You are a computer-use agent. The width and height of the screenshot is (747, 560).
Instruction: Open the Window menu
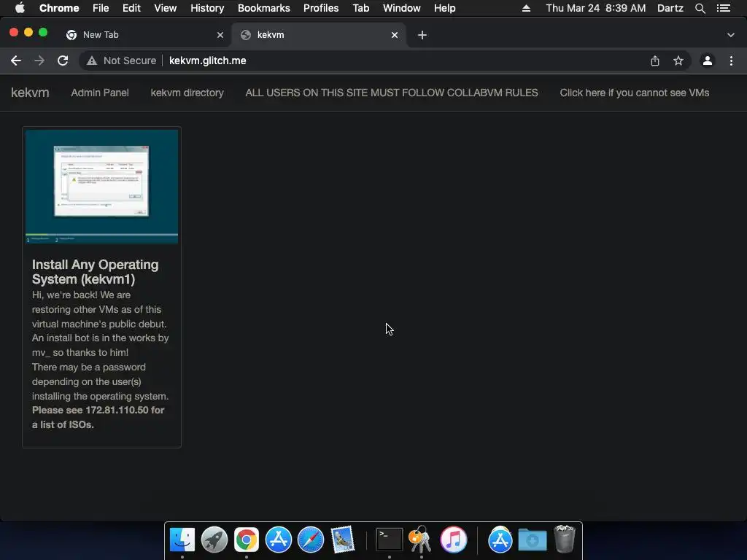[402, 8]
